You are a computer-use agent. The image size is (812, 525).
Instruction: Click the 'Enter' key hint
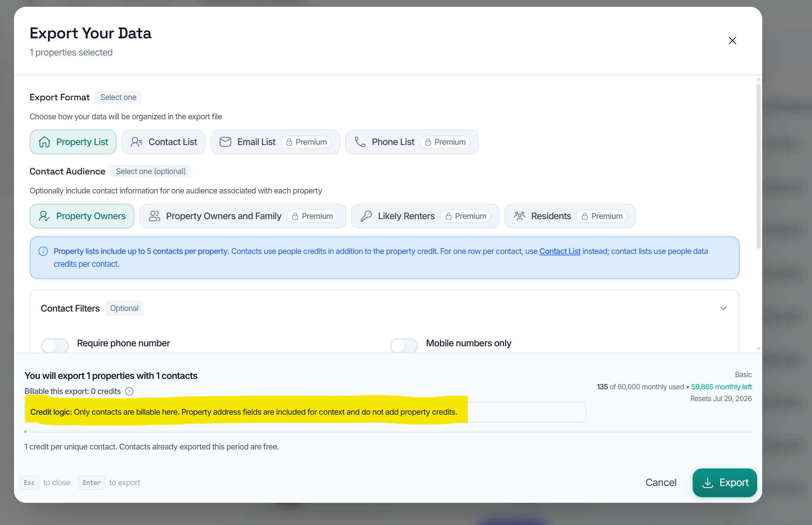(92, 482)
